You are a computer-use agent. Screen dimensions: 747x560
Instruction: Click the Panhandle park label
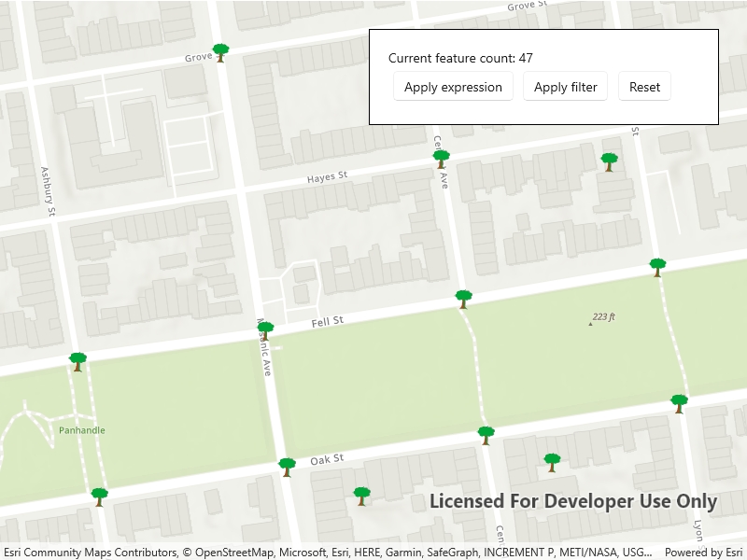tap(82, 430)
